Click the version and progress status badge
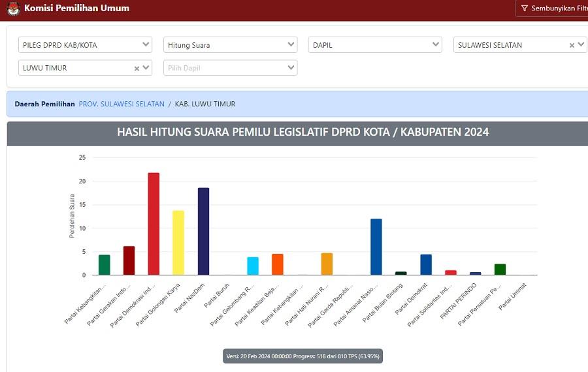Image resolution: width=588 pixels, height=372 pixels. point(302,356)
